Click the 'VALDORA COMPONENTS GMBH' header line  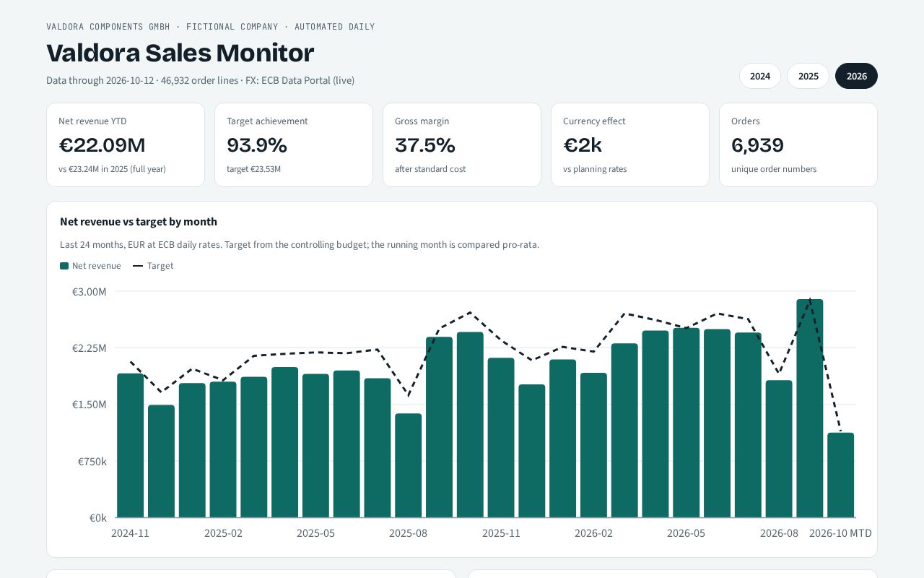coord(211,27)
